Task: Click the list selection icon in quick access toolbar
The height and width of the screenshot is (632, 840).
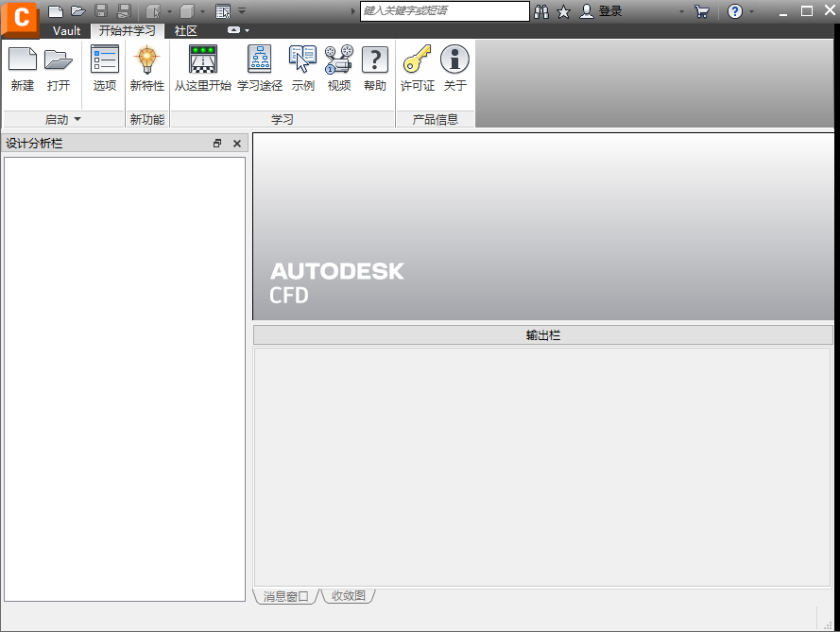Action: click(223, 10)
